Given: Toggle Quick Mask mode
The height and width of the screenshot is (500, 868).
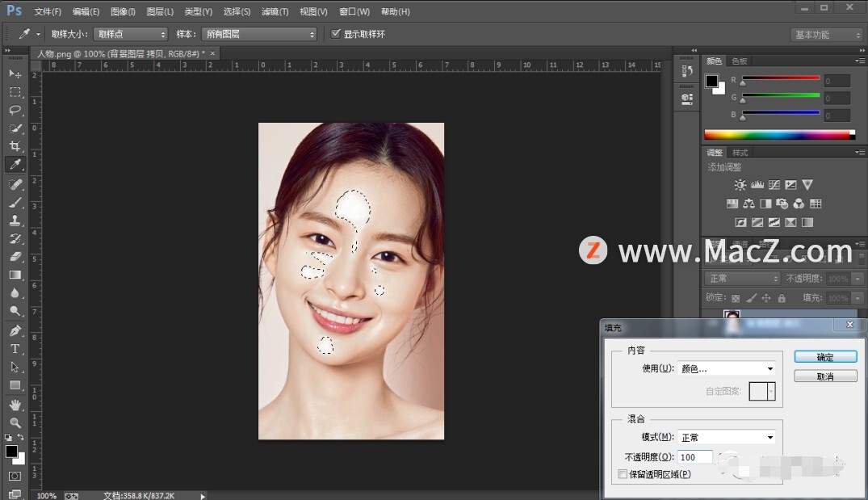Looking at the screenshot, I should point(15,477).
